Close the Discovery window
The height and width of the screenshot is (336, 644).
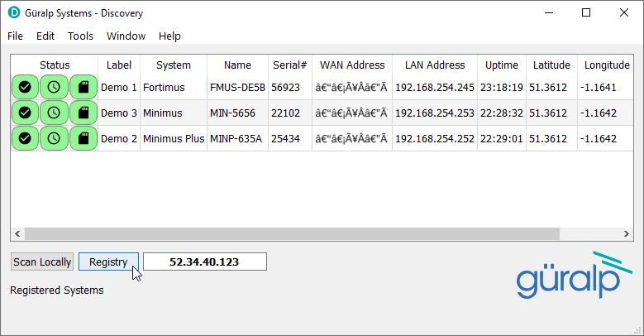tap(624, 12)
